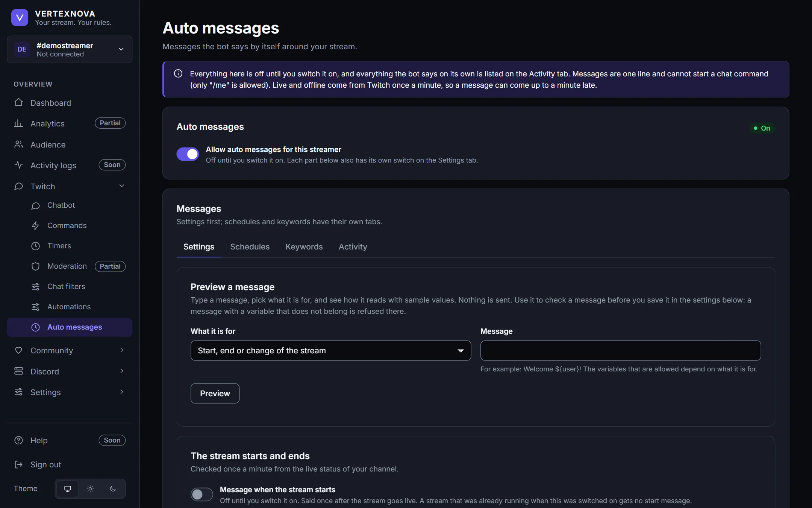
Task: Click the Help question mark icon
Action: 18,440
